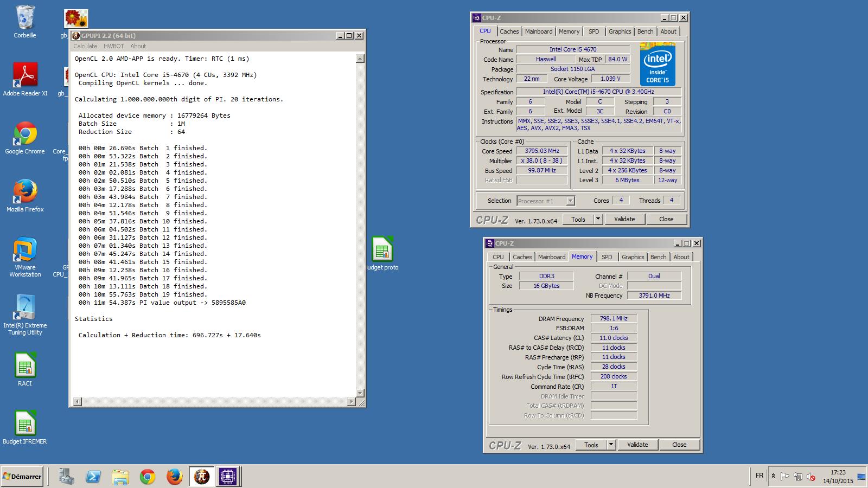The image size is (868, 488).
Task: Click the DRAM Frequency value 798.1 MHz
Action: 614,319
